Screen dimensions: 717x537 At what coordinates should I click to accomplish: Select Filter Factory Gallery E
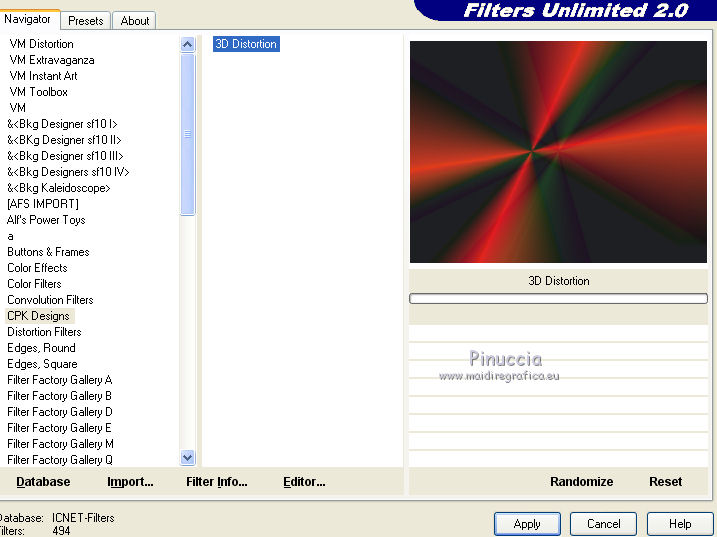59,428
